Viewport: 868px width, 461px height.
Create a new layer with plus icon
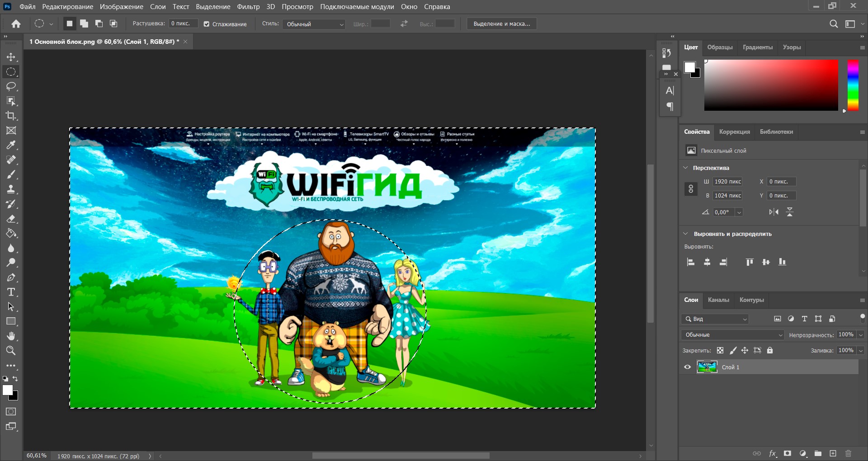833,453
